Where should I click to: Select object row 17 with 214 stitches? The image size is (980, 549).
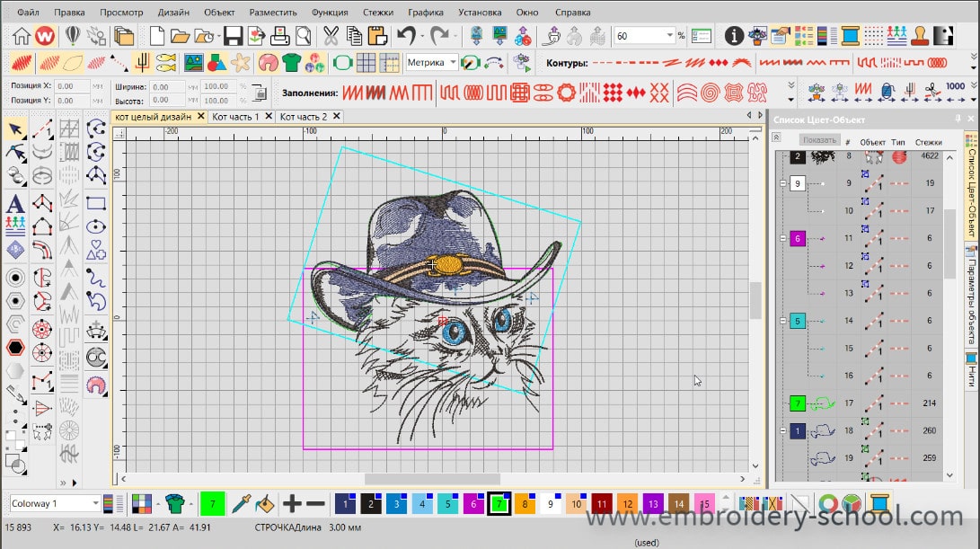point(862,403)
